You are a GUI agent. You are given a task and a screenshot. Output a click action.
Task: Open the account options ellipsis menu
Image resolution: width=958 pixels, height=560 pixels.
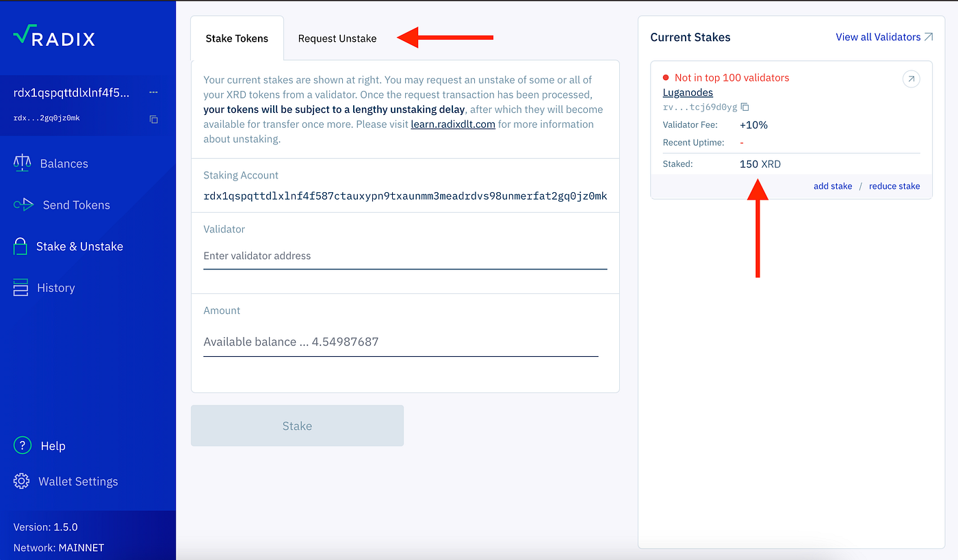pos(153,92)
